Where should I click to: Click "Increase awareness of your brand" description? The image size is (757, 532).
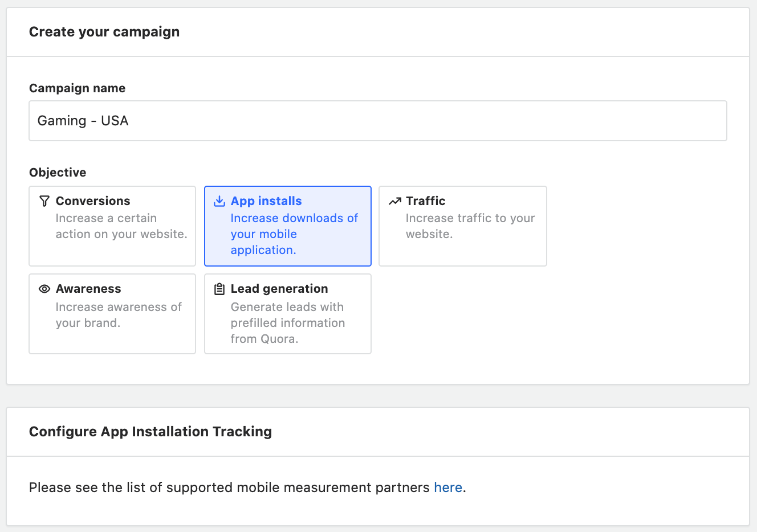pyautogui.click(x=118, y=315)
